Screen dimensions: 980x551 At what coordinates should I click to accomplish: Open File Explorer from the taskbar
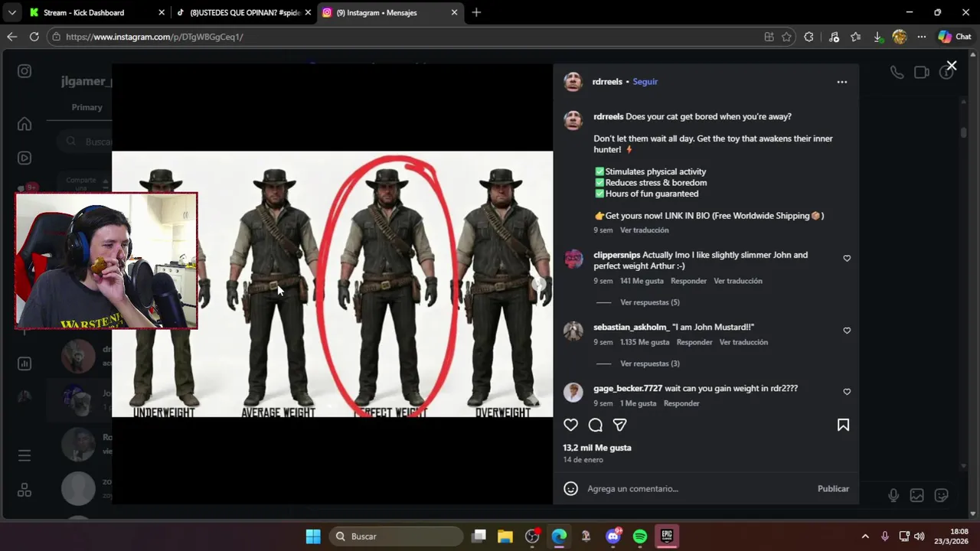[505, 536]
